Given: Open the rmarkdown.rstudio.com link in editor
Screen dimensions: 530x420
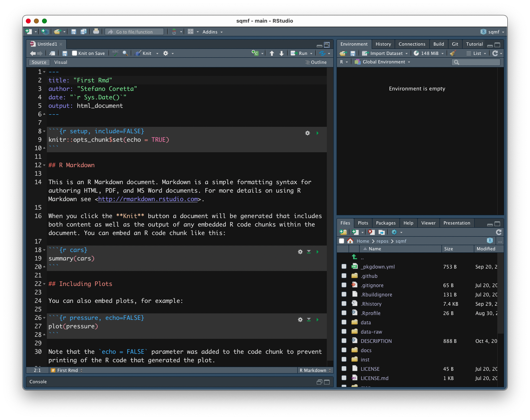Looking at the screenshot, I should coord(148,199).
